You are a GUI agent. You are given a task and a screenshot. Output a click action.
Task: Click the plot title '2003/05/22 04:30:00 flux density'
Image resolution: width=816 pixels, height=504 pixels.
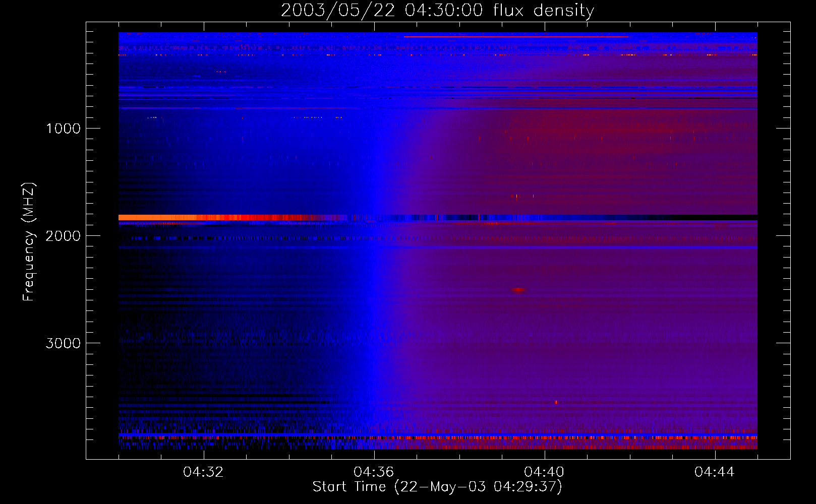[x=437, y=10]
